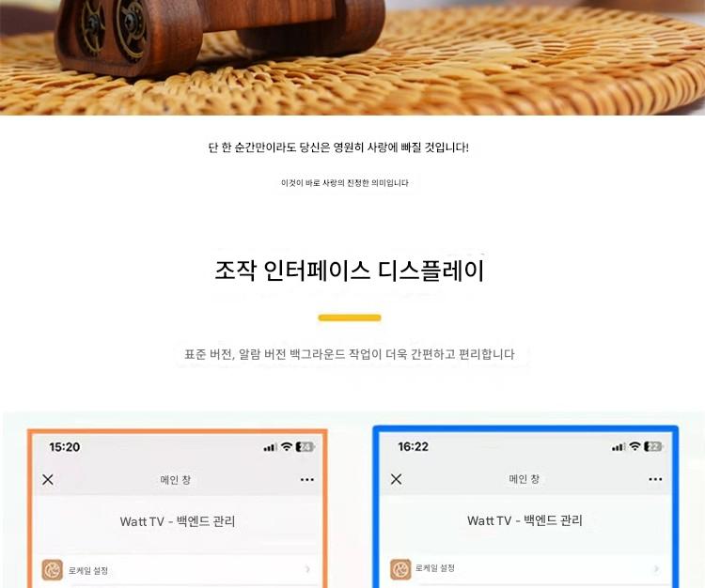Select the 로케일 설정 row label in left phone
Screen dimensions: 705x588
(88, 570)
